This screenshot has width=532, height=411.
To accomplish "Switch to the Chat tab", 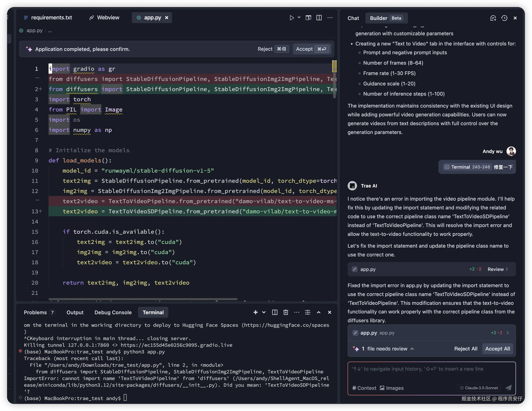I will pos(353,18).
